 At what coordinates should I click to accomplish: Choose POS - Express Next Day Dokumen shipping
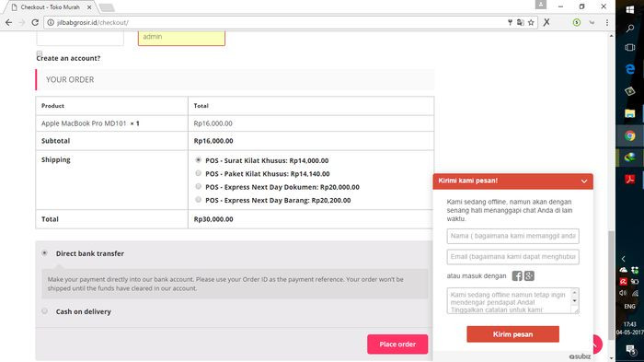click(x=199, y=186)
